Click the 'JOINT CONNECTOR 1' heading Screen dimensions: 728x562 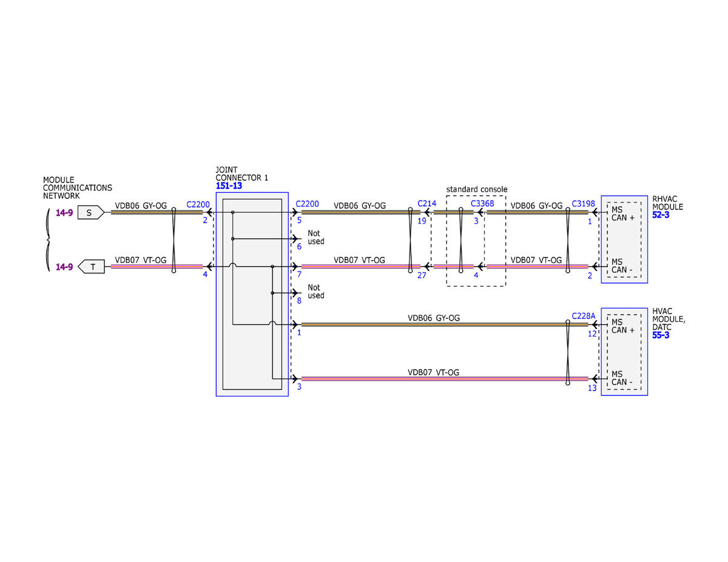tap(241, 173)
